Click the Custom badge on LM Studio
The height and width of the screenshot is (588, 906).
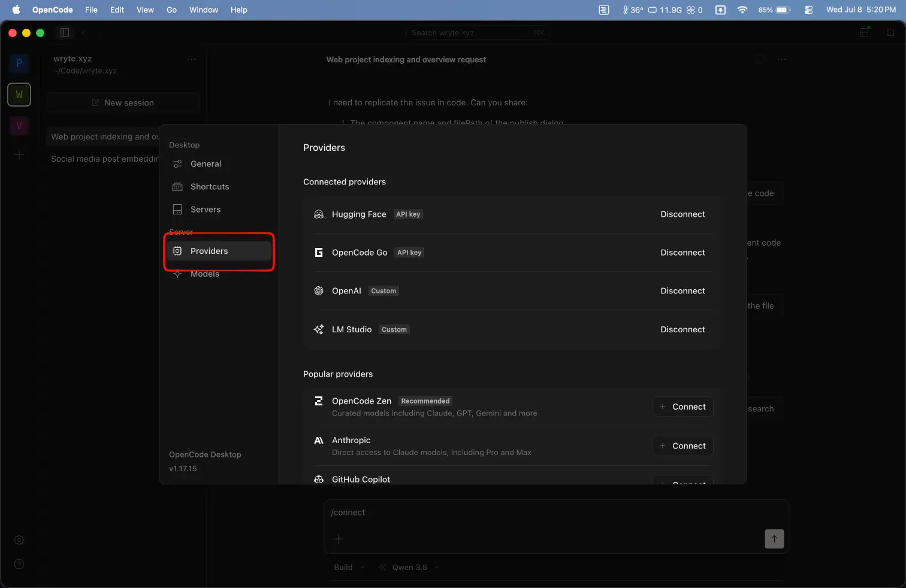(x=394, y=329)
